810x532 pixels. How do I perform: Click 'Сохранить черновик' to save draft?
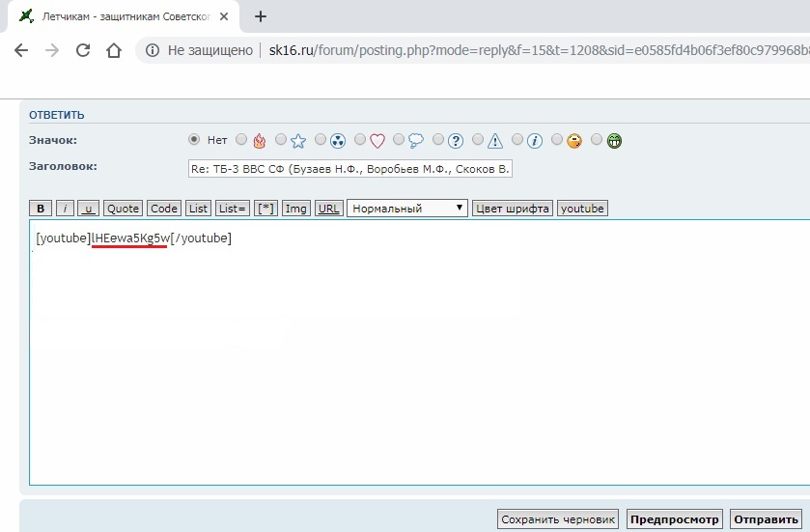point(558,519)
